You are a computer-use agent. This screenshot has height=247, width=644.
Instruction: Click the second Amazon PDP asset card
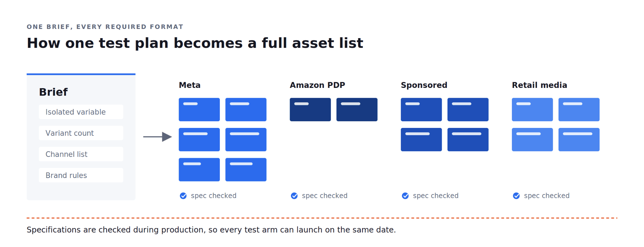point(357,110)
